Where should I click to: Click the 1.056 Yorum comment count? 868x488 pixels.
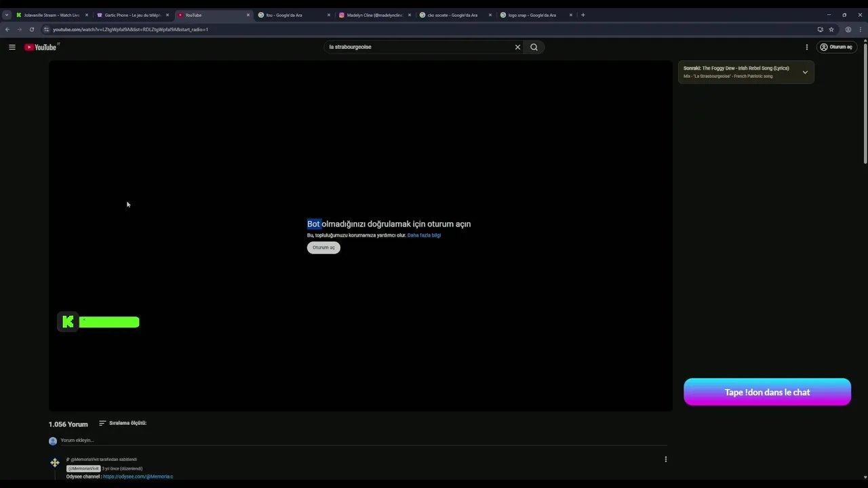[68, 424]
